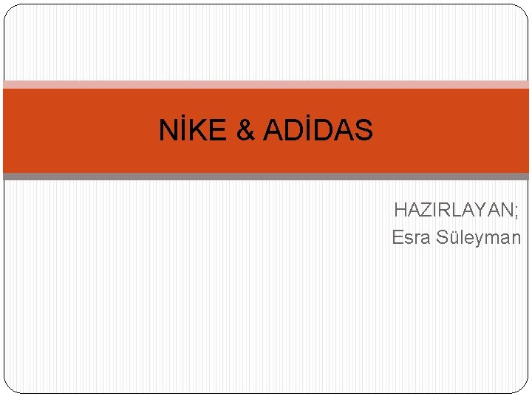The height and width of the screenshot is (399, 532).
Task: Click the gray stripe beneath the orange banner
Action: 266,177
